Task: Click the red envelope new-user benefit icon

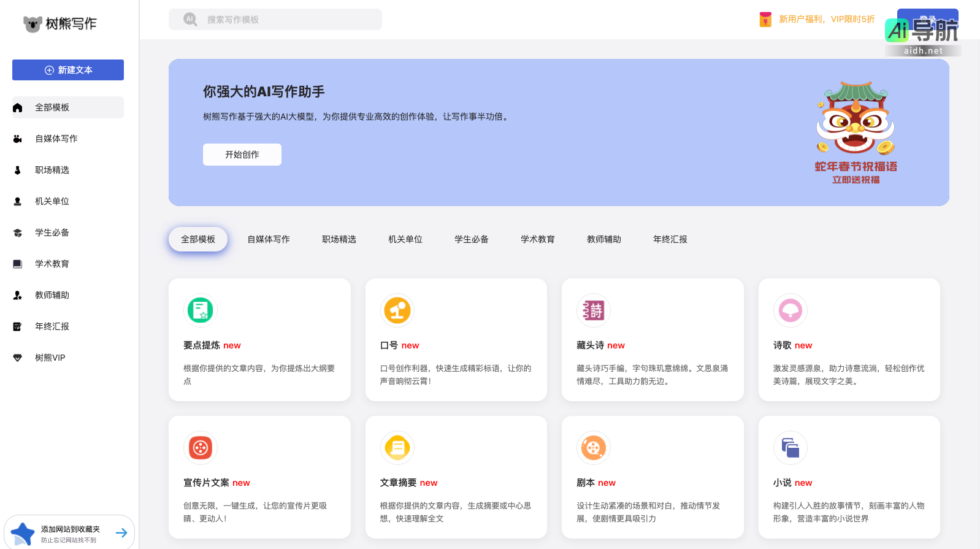Action: pyautogui.click(x=765, y=20)
